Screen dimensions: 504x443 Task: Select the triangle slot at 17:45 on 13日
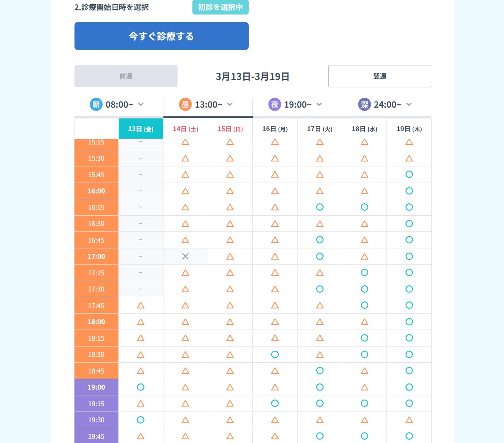tap(141, 306)
